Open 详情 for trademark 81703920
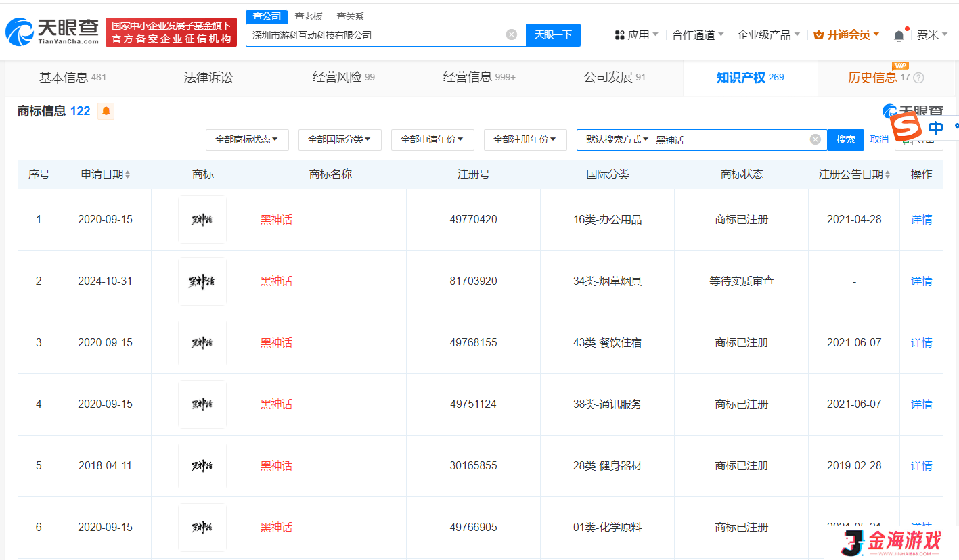 point(921,281)
